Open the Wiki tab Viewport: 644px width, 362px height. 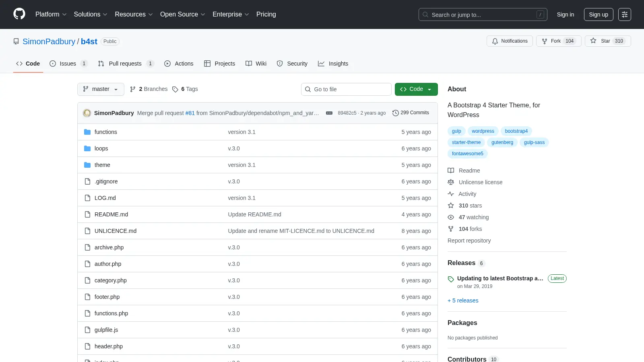[256, 64]
